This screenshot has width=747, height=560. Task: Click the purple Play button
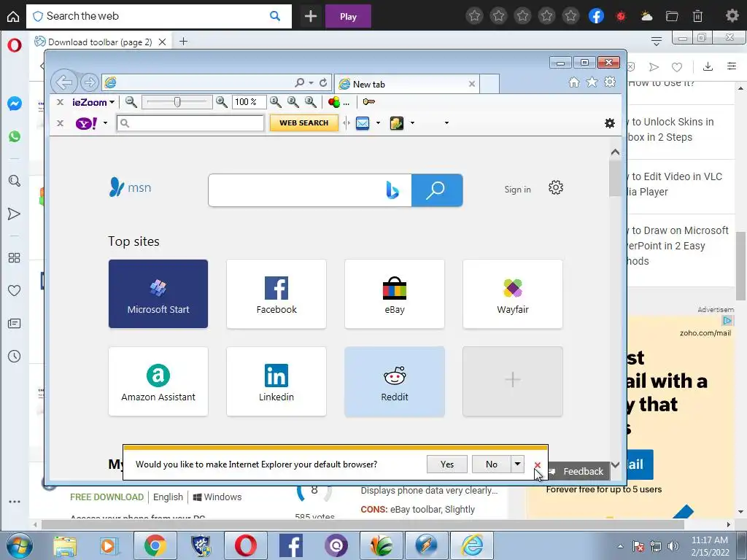(348, 17)
